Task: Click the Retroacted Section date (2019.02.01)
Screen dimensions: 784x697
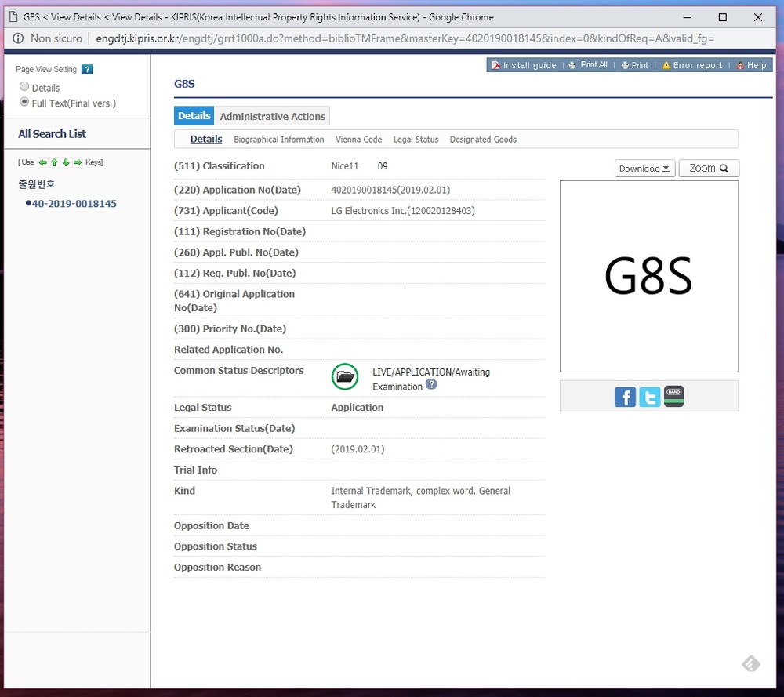Action: (358, 449)
